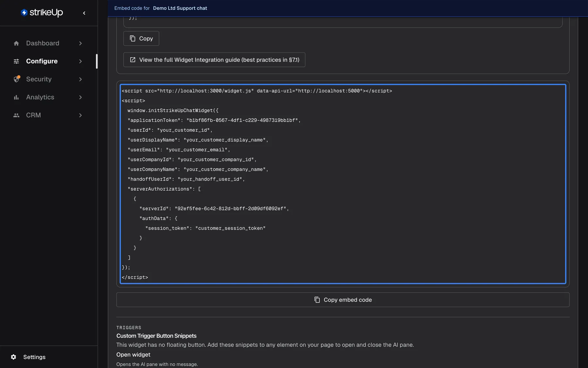This screenshot has width=588, height=368.
Task: Click the external link icon on the guide button
Action: point(133,60)
